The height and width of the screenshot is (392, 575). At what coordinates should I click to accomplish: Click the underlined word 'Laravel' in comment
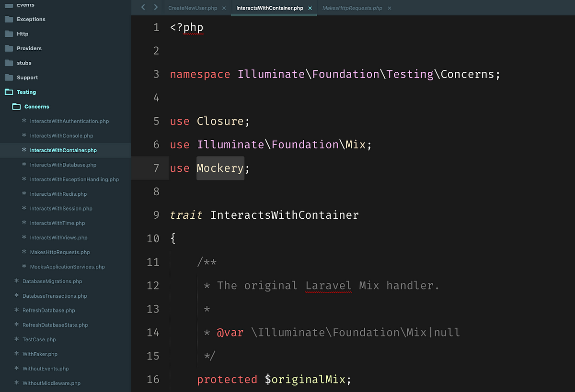(x=329, y=286)
